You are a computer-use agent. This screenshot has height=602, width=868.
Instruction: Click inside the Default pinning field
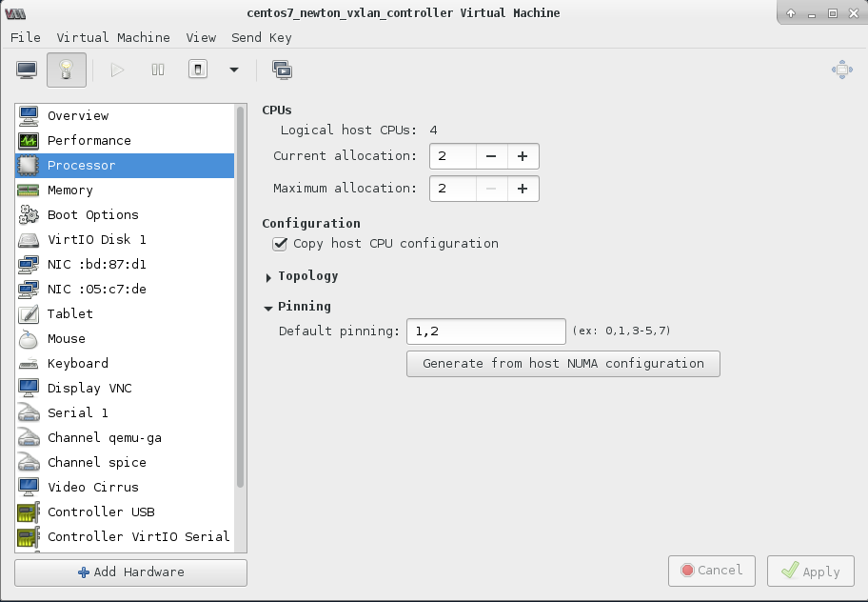pos(485,331)
